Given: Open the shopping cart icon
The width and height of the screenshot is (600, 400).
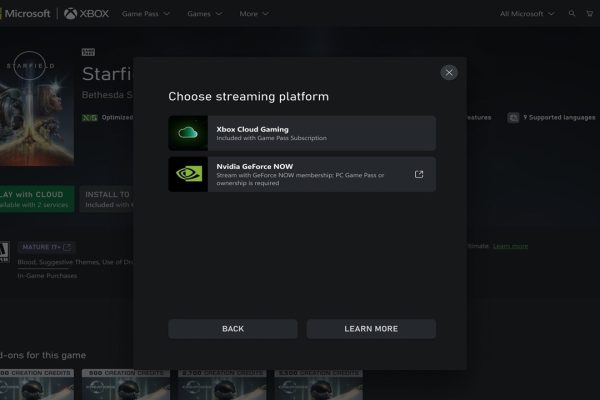Looking at the screenshot, I should pyautogui.click(x=590, y=13).
